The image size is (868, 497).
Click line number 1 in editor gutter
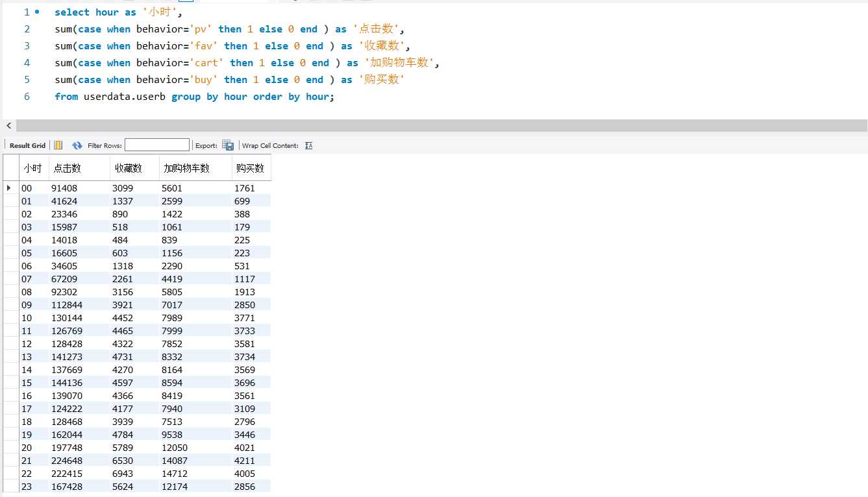(x=27, y=12)
